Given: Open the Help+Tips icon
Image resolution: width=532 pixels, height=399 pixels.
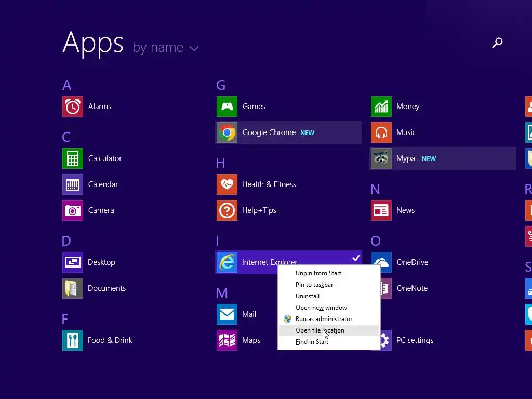Looking at the screenshot, I should (x=227, y=210).
